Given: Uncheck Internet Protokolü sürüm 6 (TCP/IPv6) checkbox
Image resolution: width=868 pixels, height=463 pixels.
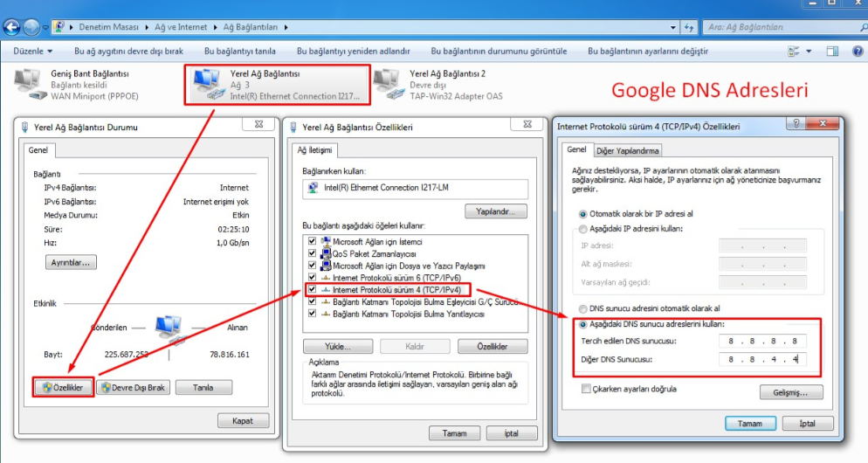Looking at the screenshot, I should tap(313, 277).
